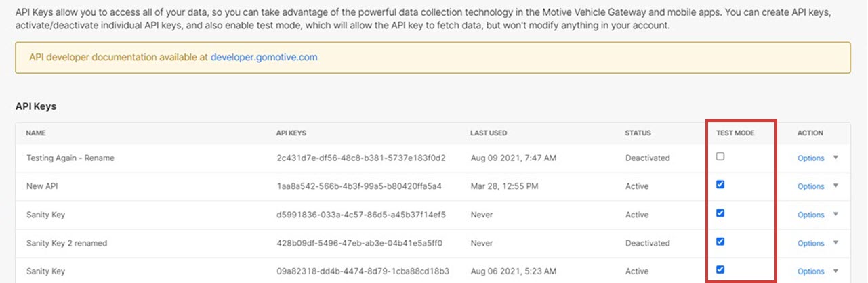Click the LAST USED column header
The width and height of the screenshot is (868, 283).
pos(488,133)
